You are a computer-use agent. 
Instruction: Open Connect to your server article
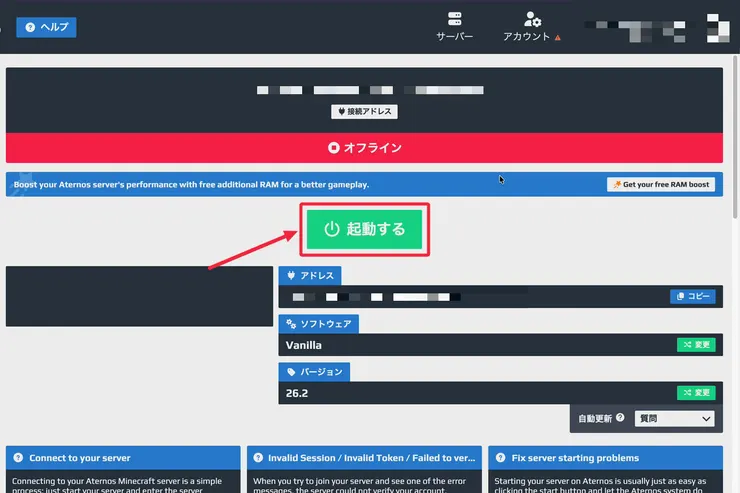[x=123, y=458]
